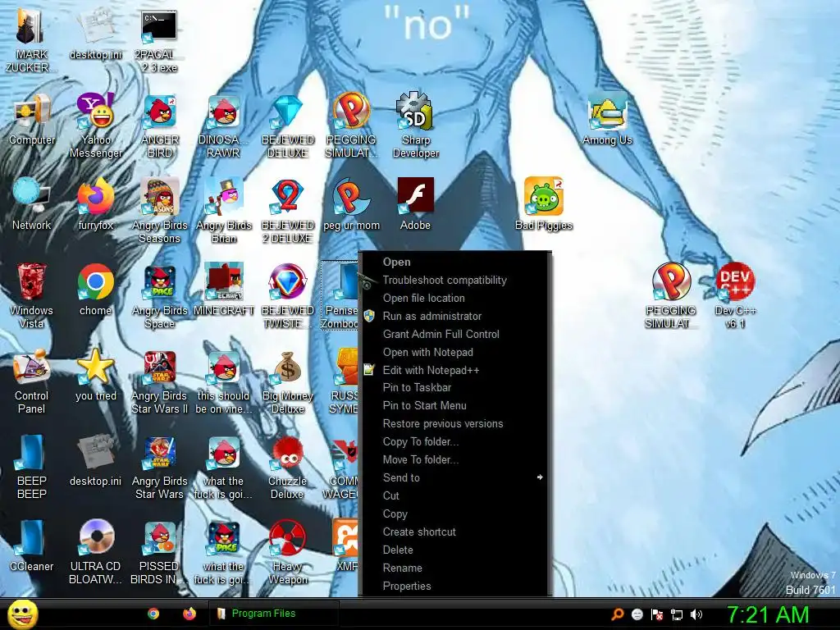
Task: Select the CCleaner desktop icon
Action: (31, 538)
